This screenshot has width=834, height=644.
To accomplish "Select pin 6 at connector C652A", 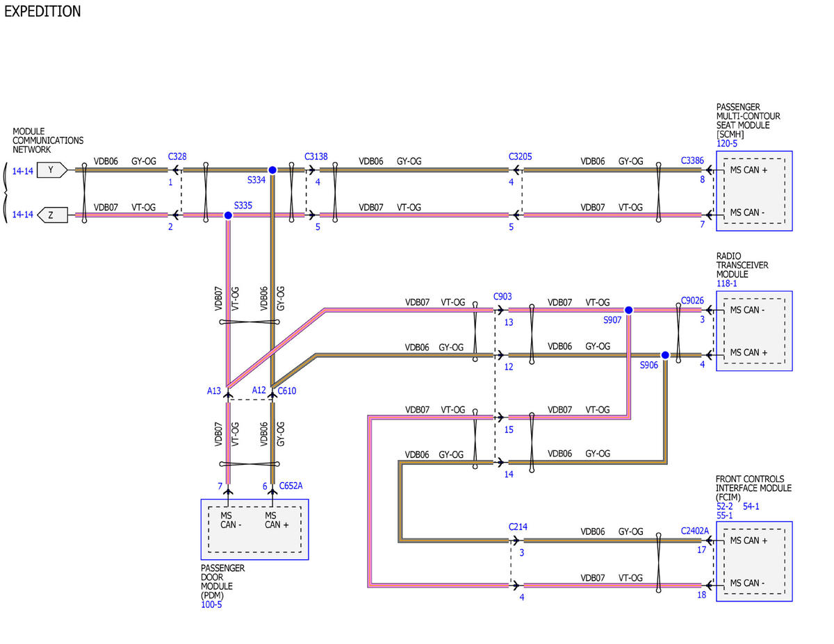I will click(x=265, y=486).
